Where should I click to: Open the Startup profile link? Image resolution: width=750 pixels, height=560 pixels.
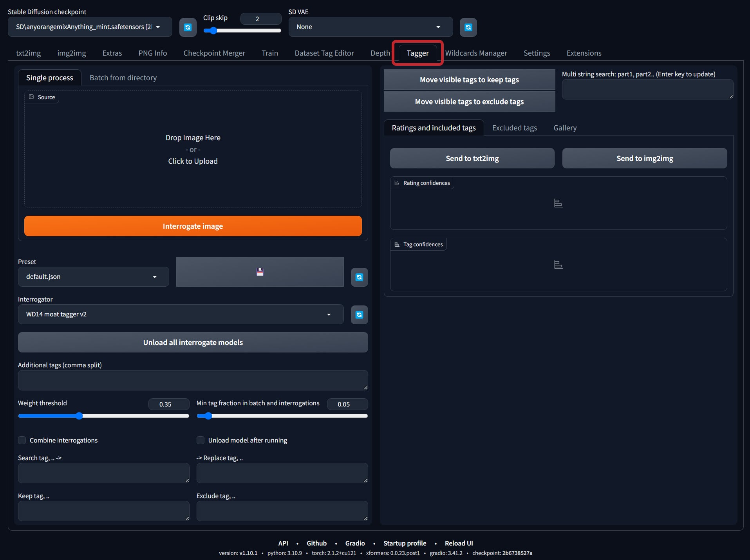pos(405,543)
